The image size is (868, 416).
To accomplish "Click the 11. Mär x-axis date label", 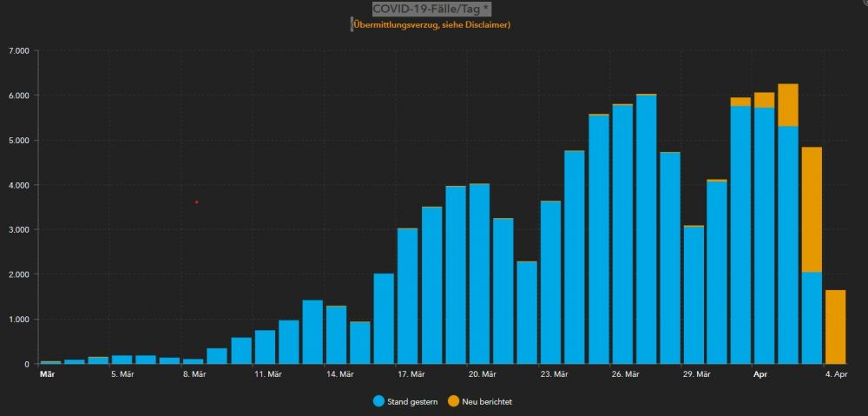I will [x=268, y=374].
